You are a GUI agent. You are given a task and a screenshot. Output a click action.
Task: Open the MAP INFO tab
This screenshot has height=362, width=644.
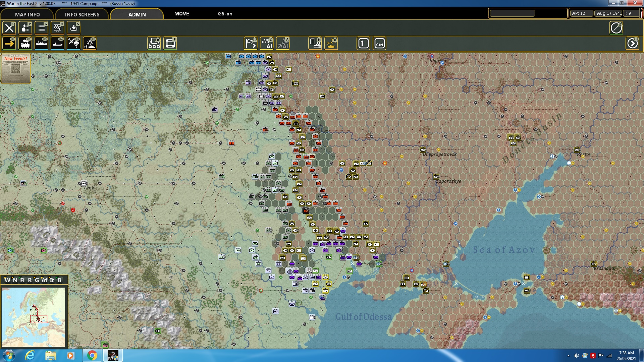pos(27,14)
